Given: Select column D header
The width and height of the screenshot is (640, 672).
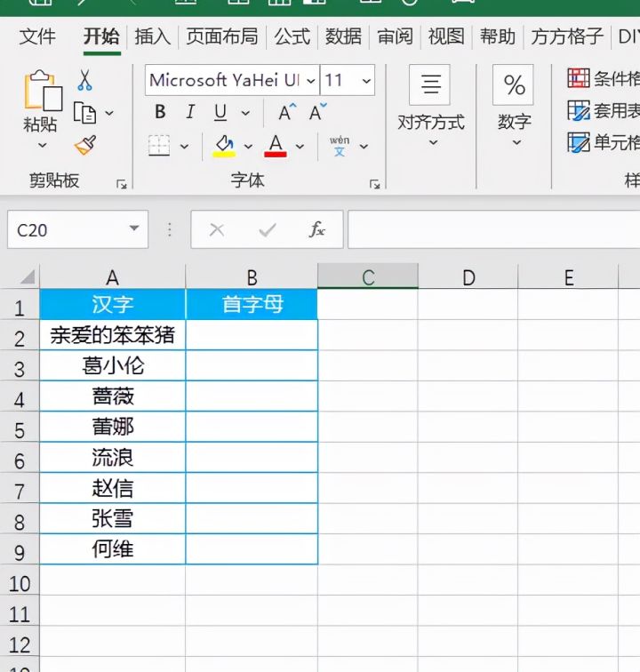Looking at the screenshot, I should tap(468, 276).
